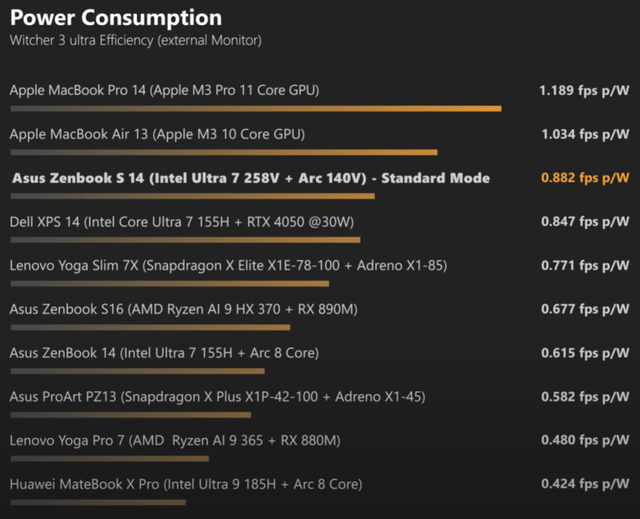Select the Asus Zenbook S16 entry
The width and height of the screenshot is (640, 519).
[183, 310]
